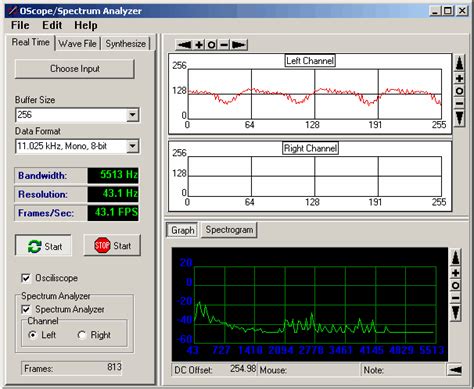Switch to the Wave File tab
Viewport: 474px width, 389px height.
pyautogui.click(x=77, y=44)
